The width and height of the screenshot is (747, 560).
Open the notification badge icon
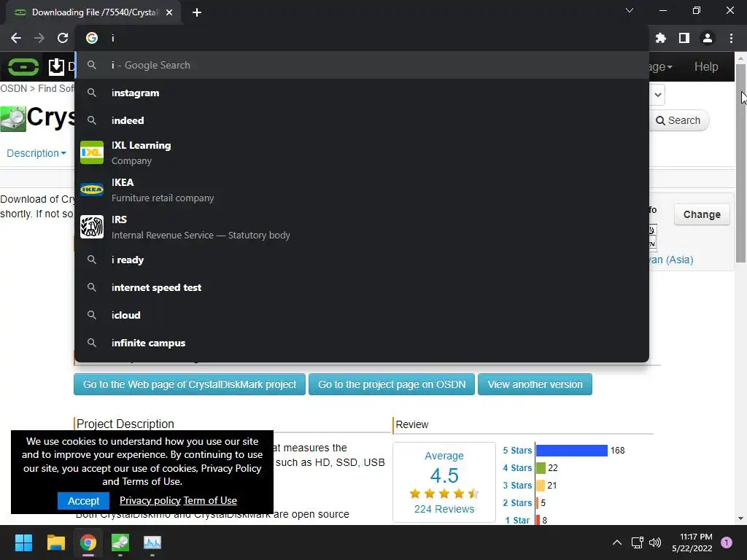click(x=727, y=542)
